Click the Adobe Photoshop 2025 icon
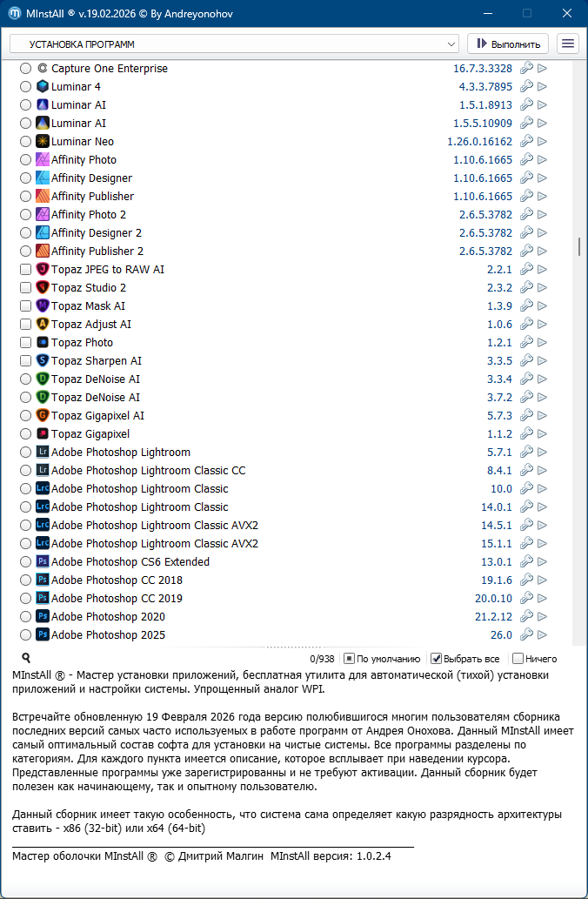This screenshot has height=899, width=588. click(43, 634)
